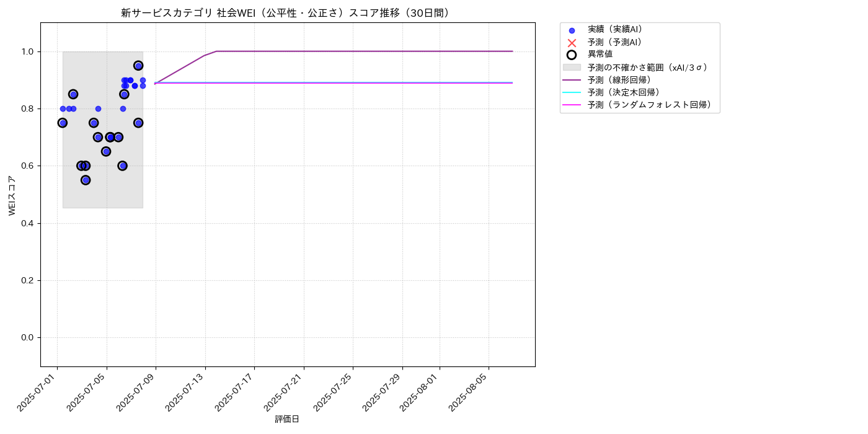Click the y-axis label WEIスコア
Image resolution: width=868 pixels, height=434 pixels.
click(x=12, y=195)
